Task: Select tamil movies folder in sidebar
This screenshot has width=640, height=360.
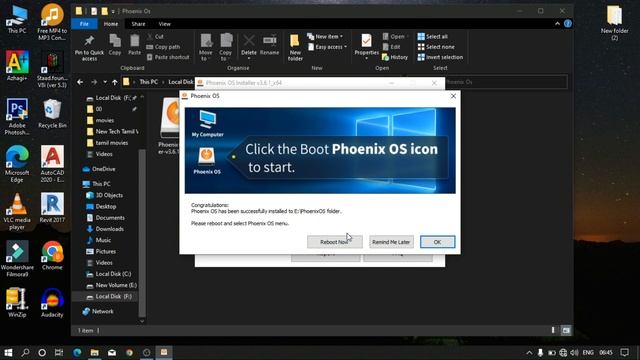Action: tap(107, 143)
